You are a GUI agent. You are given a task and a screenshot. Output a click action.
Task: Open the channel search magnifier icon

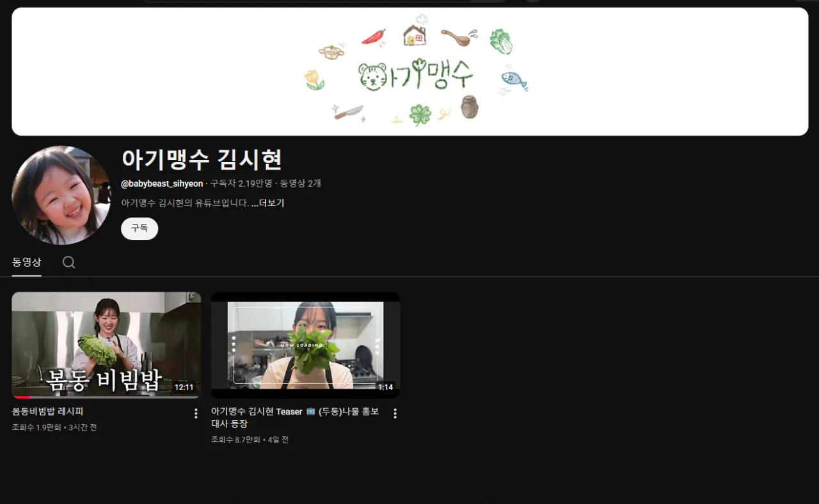pos(68,262)
